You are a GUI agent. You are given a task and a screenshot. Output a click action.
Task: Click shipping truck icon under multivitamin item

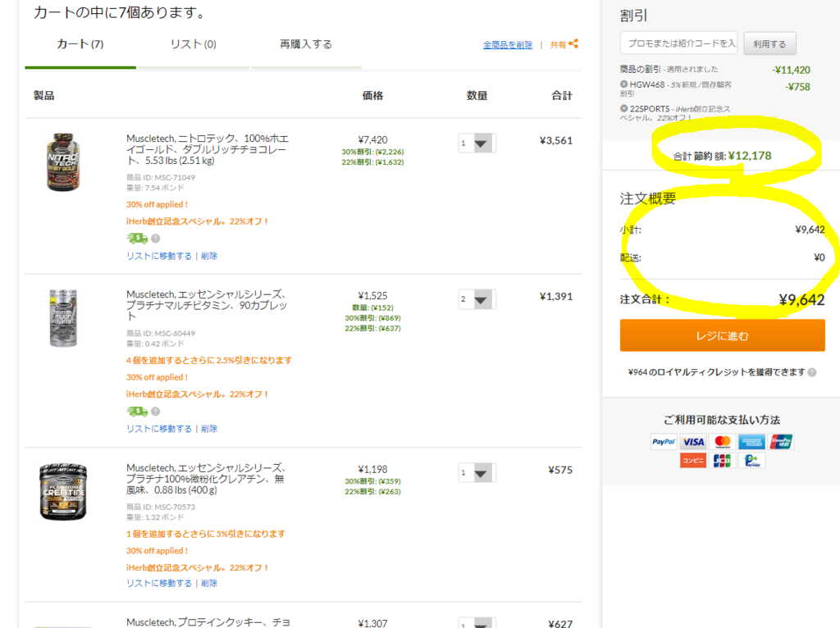(x=137, y=412)
